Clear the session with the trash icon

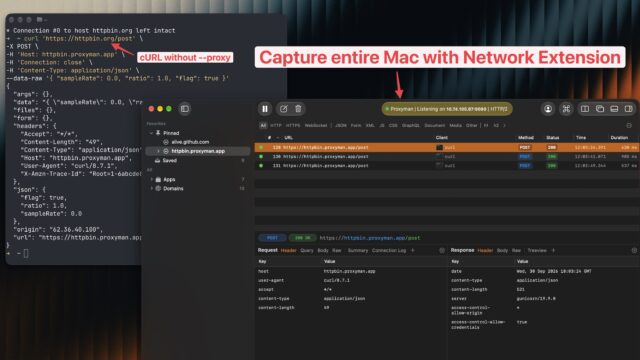click(x=298, y=109)
